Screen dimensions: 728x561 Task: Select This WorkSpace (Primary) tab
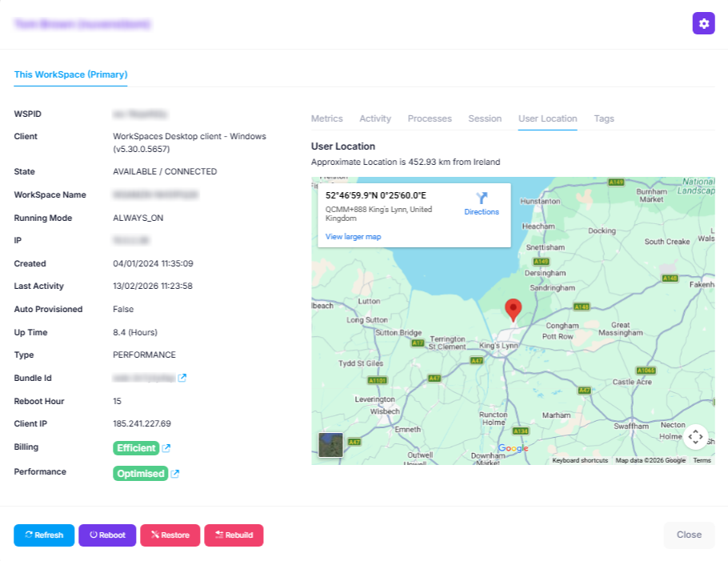[x=70, y=74]
